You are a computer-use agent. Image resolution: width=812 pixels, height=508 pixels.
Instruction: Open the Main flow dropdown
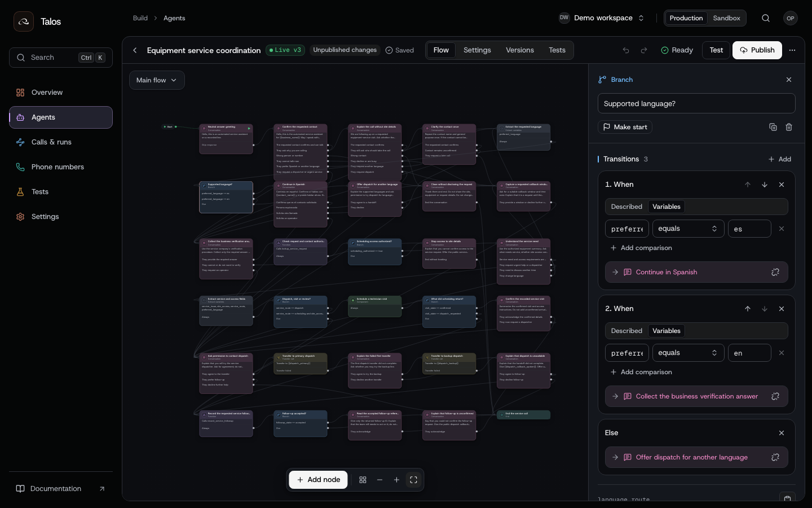click(157, 80)
